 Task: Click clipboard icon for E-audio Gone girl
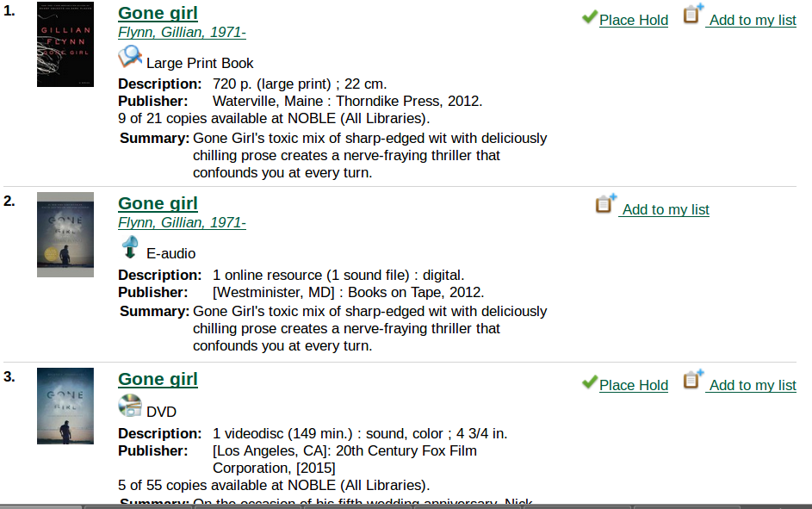tap(606, 203)
